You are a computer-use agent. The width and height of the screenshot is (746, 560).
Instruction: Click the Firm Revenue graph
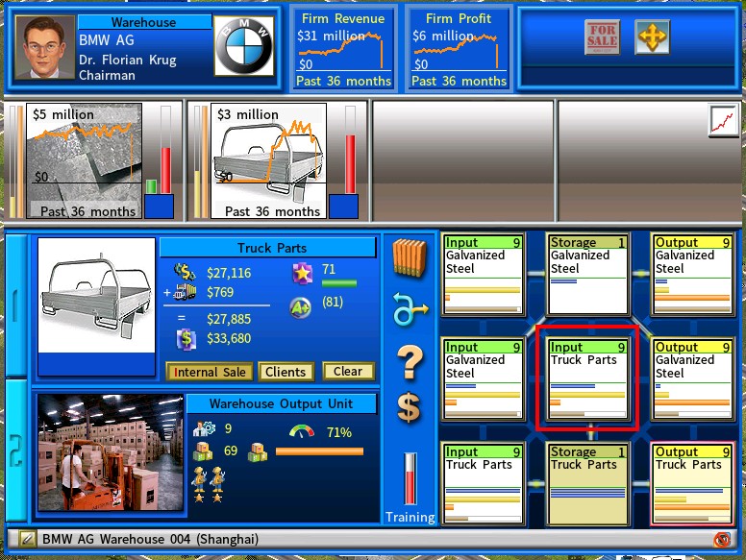343,49
